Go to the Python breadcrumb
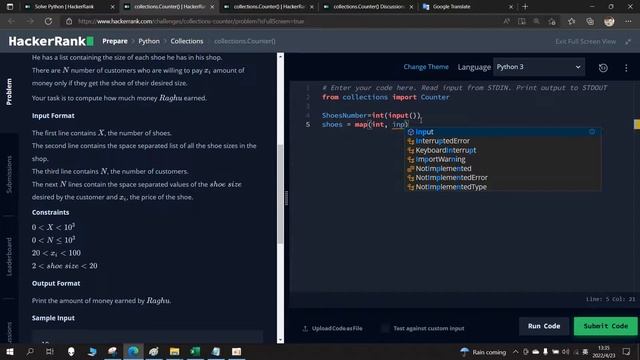This screenshot has width=640, height=360. coord(149,41)
